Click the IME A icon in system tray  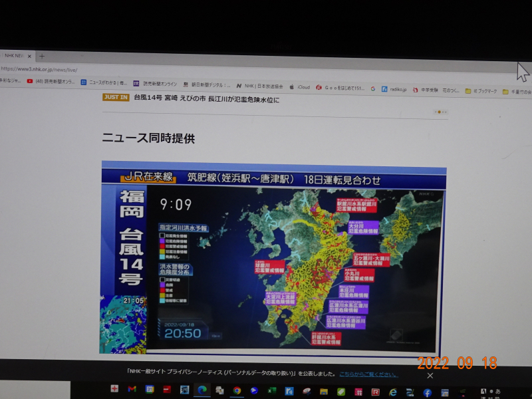click(483, 391)
